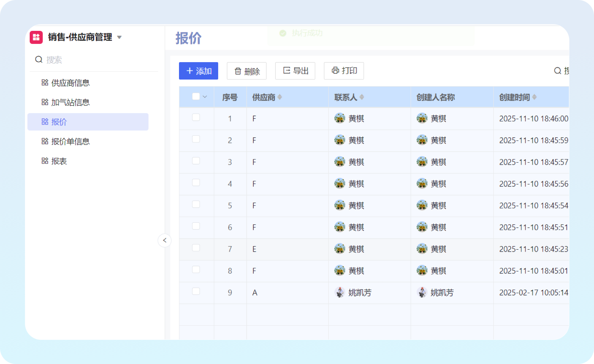Click the sort arrows on 供应商 column

coord(280,97)
